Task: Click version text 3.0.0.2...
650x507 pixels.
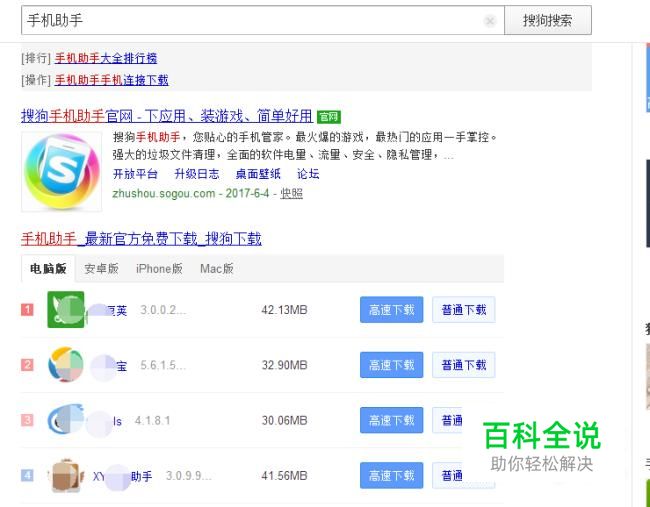Action: point(163,310)
